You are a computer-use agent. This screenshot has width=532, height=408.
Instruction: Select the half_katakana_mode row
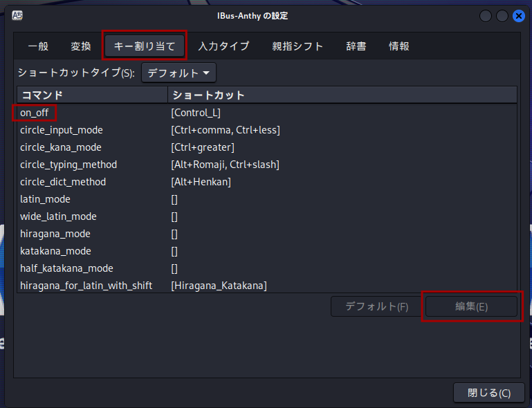tap(267, 268)
